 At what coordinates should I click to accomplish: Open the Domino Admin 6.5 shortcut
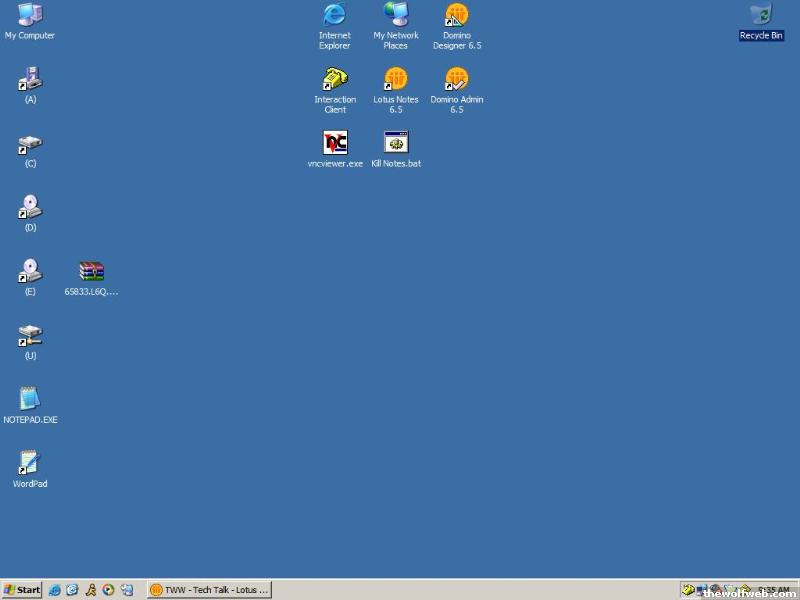[x=457, y=79]
